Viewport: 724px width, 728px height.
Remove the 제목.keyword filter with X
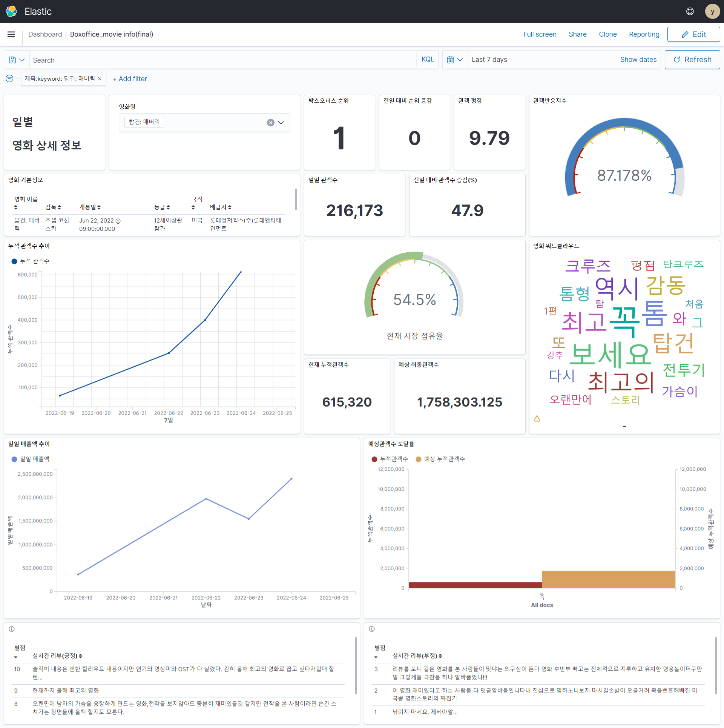coord(100,78)
